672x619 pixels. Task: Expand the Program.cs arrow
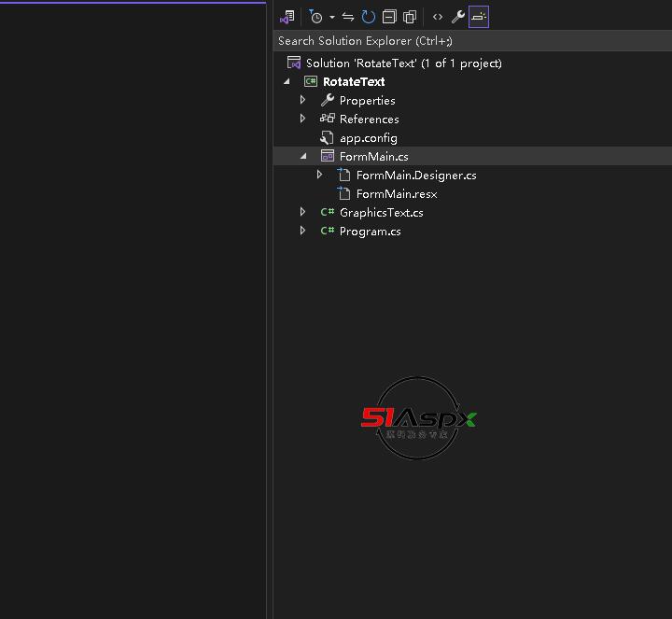point(303,231)
